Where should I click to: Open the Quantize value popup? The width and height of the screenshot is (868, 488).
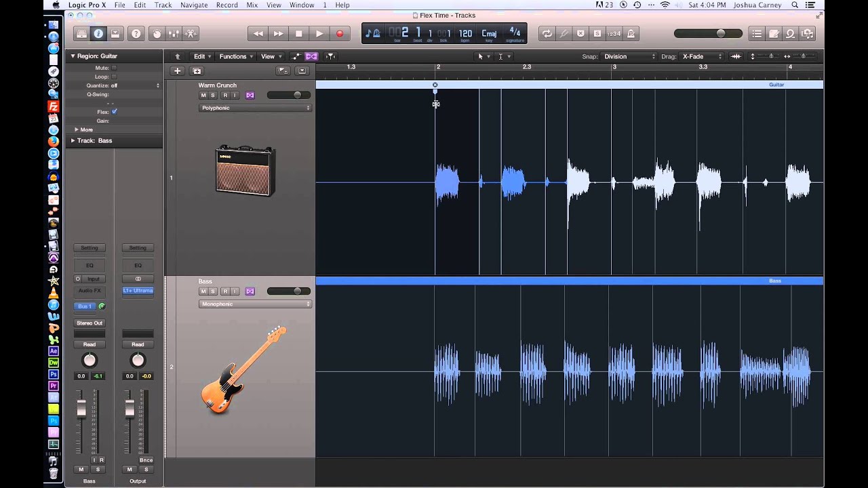coord(135,85)
